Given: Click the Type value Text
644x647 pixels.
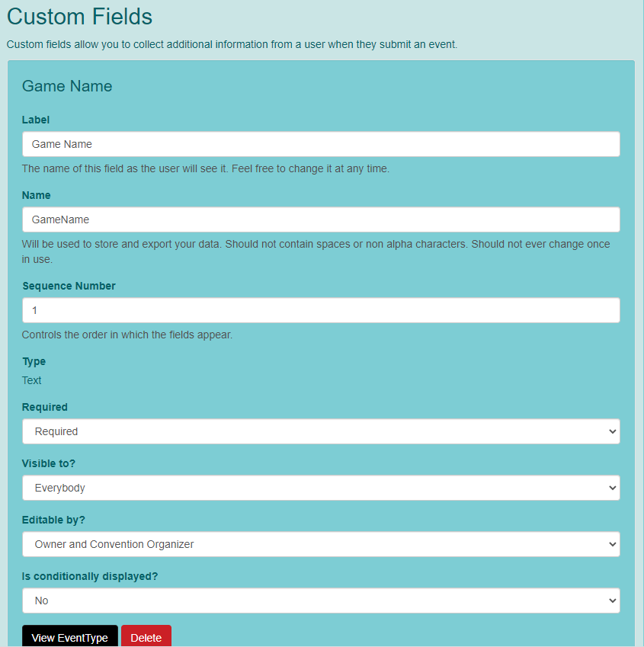Looking at the screenshot, I should (31, 380).
